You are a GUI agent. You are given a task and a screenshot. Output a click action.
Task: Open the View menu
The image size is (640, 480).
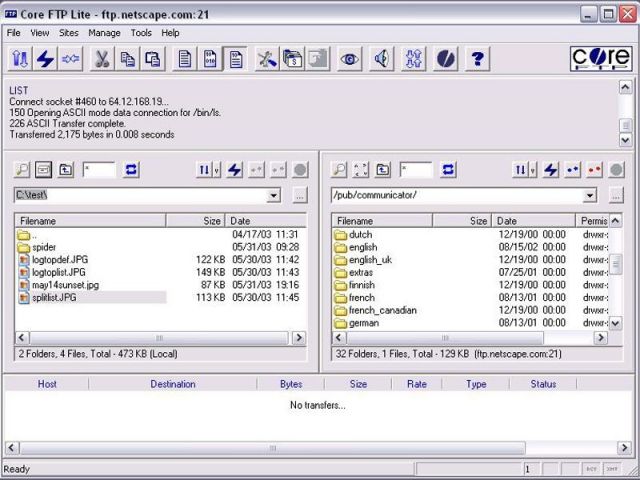coord(40,33)
